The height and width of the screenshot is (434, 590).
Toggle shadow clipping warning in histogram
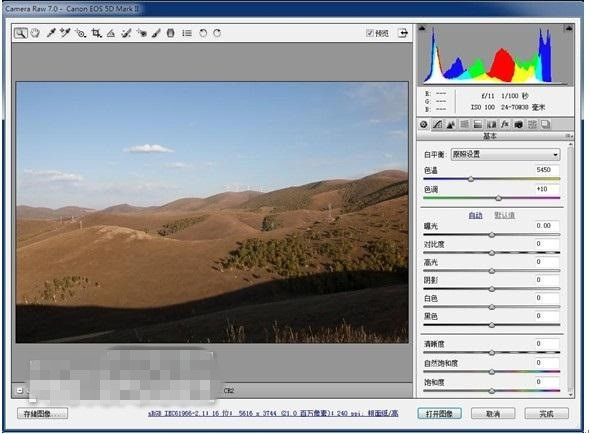pyautogui.click(x=422, y=28)
